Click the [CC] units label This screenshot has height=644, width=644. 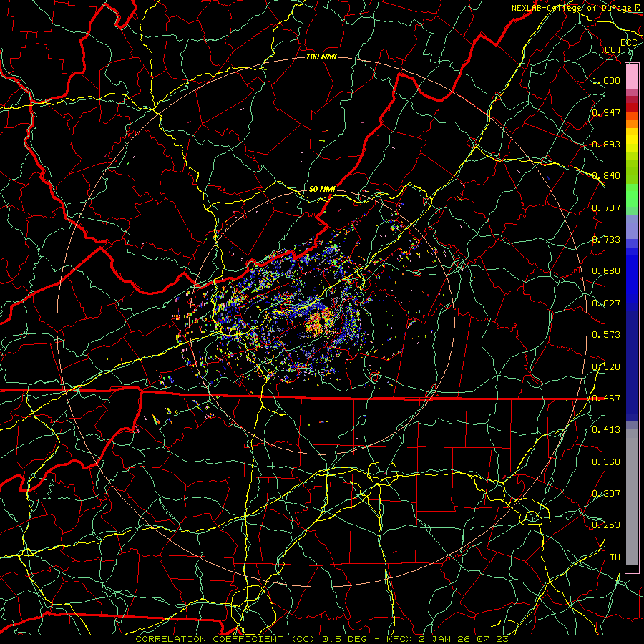click(611, 49)
